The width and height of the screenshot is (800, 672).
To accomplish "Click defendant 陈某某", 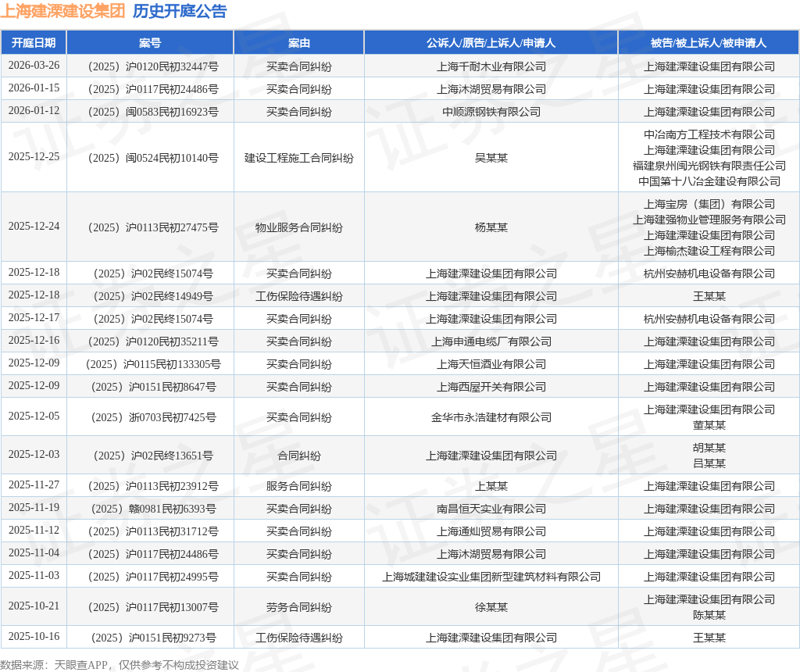I will pos(709,615).
